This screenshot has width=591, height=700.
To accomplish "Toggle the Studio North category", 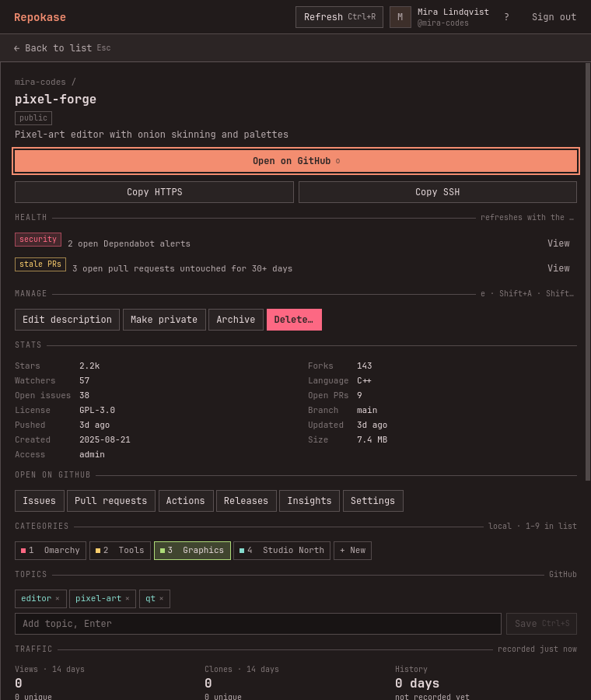I will (x=282, y=551).
